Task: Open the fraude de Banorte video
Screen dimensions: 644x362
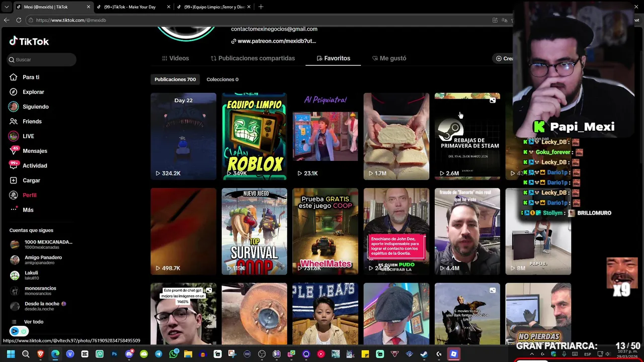Action: click(x=467, y=231)
